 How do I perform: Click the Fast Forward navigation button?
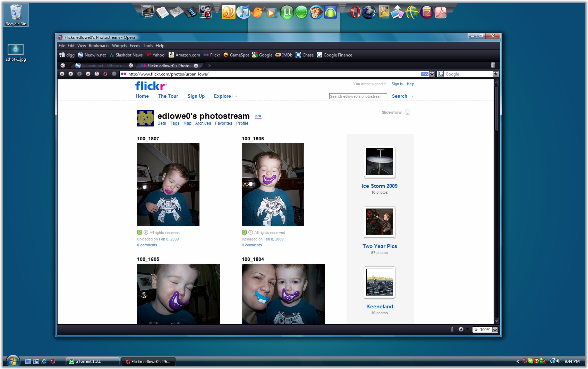click(x=88, y=74)
